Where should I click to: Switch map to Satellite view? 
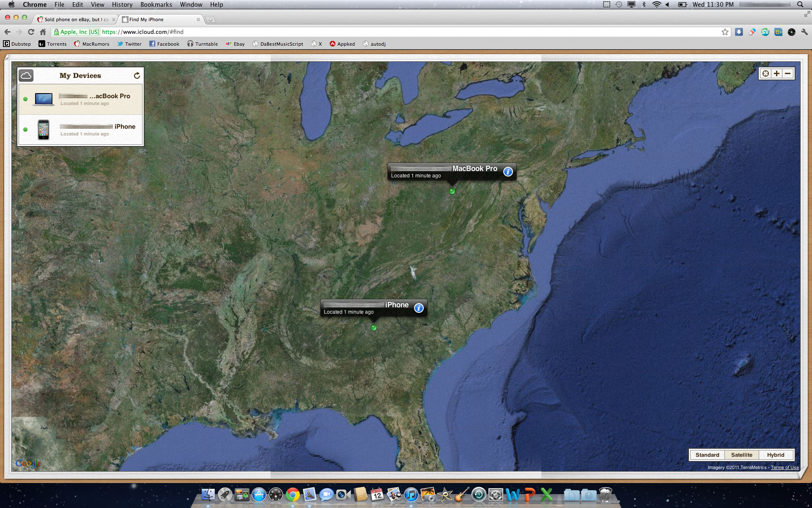pos(741,455)
